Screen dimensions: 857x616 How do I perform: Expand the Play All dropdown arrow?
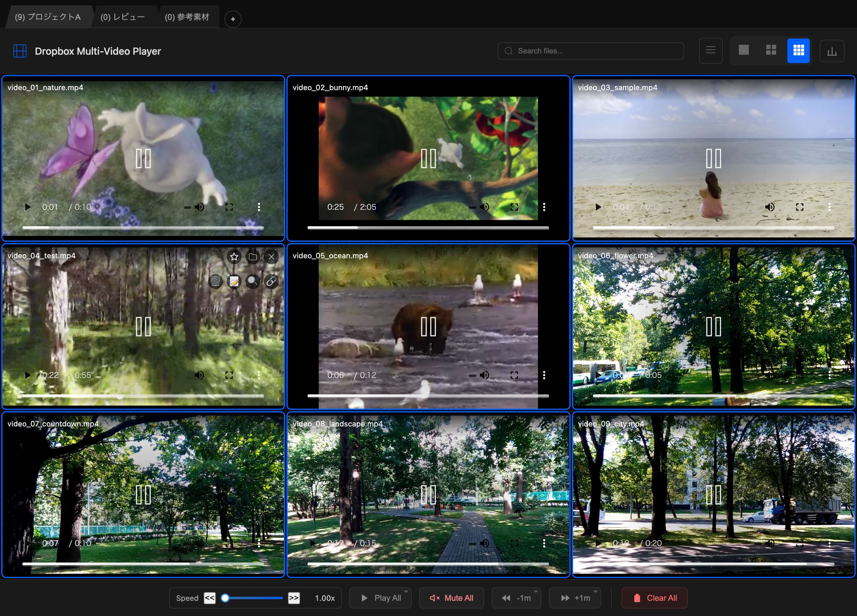406,591
